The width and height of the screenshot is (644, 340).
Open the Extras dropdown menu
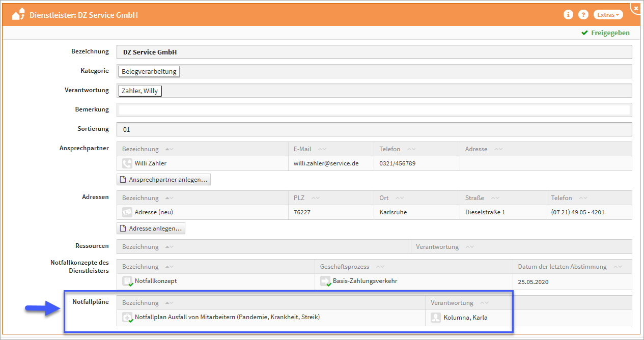pyautogui.click(x=608, y=15)
